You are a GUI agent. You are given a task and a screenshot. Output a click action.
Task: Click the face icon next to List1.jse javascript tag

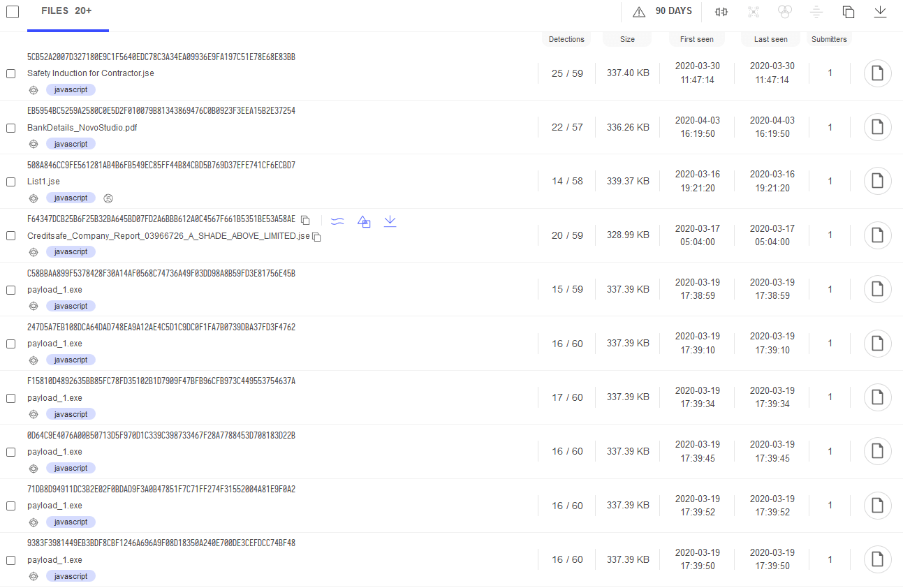108,198
